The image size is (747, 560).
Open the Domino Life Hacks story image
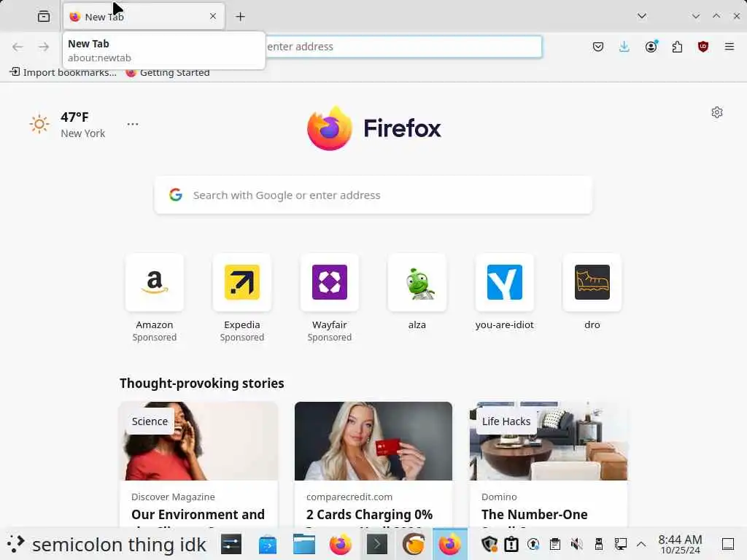pos(549,441)
